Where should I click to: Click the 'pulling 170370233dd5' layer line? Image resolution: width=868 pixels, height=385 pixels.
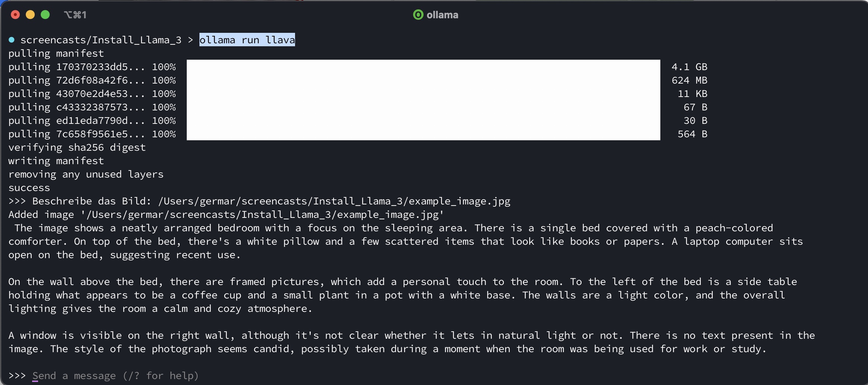pyautogui.click(x=92, y=67)
